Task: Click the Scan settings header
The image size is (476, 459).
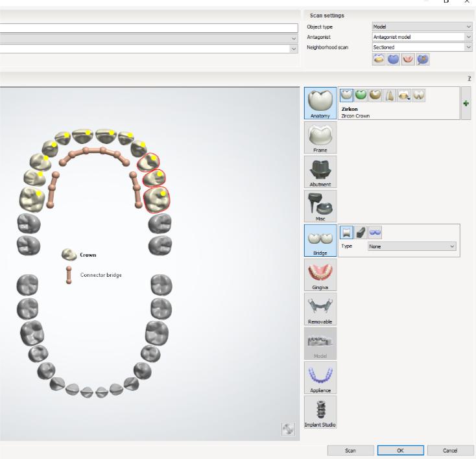Action: coord(327,16)
